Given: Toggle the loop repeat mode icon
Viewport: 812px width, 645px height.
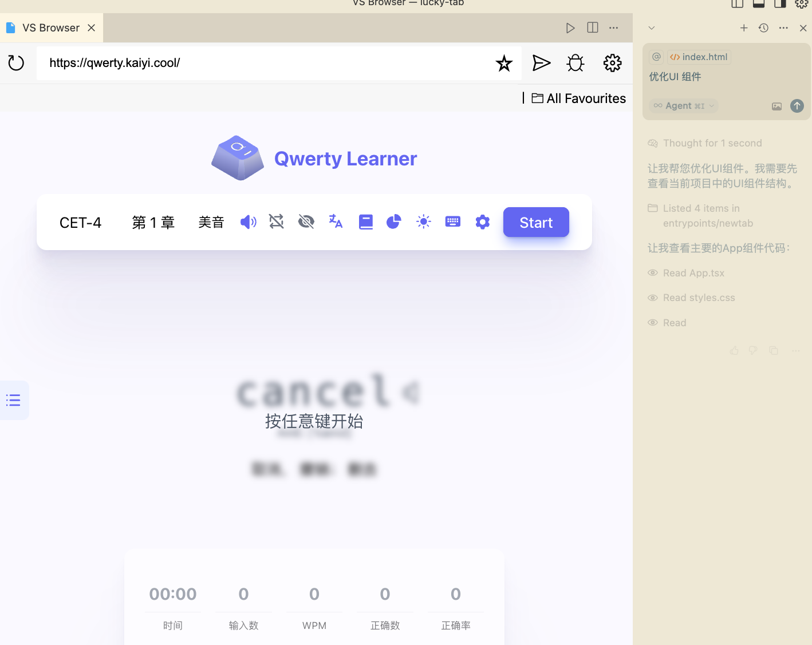Looking at the screenshot, I should (277, 222).
